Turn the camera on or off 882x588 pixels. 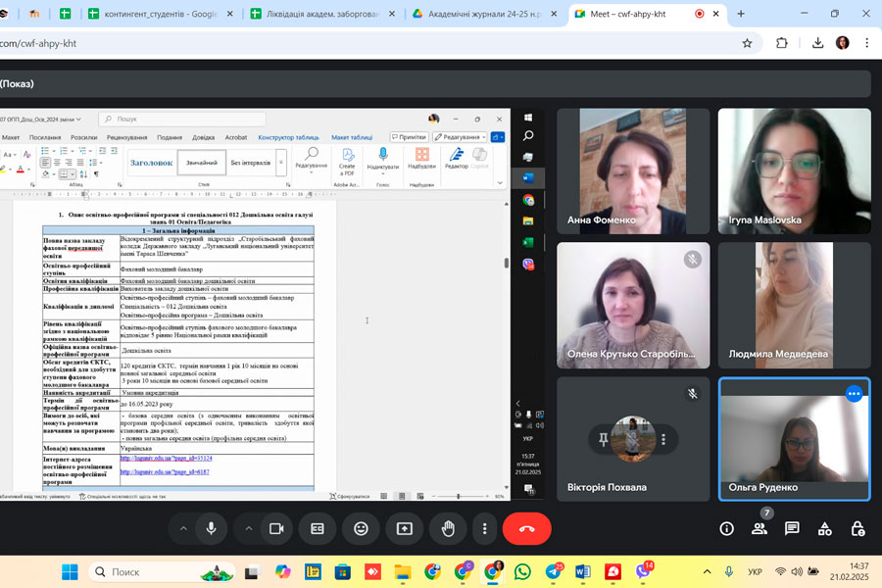tap(276, 529)
